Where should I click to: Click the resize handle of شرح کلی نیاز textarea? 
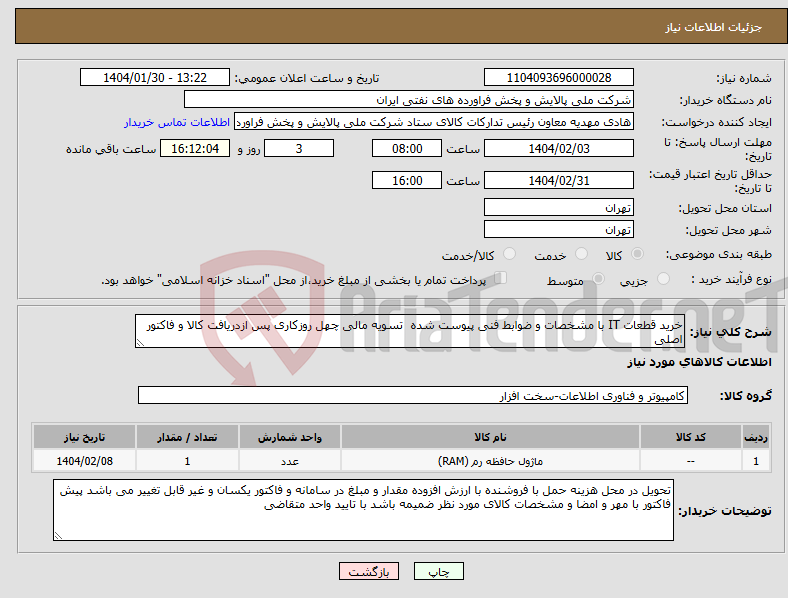[x=140, y=343]
